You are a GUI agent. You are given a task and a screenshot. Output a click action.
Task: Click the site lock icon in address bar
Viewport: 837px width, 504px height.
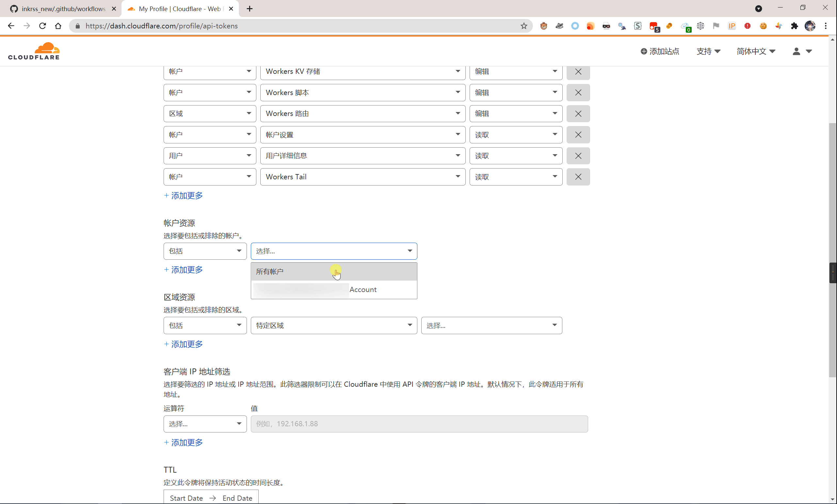coord(77,26)
